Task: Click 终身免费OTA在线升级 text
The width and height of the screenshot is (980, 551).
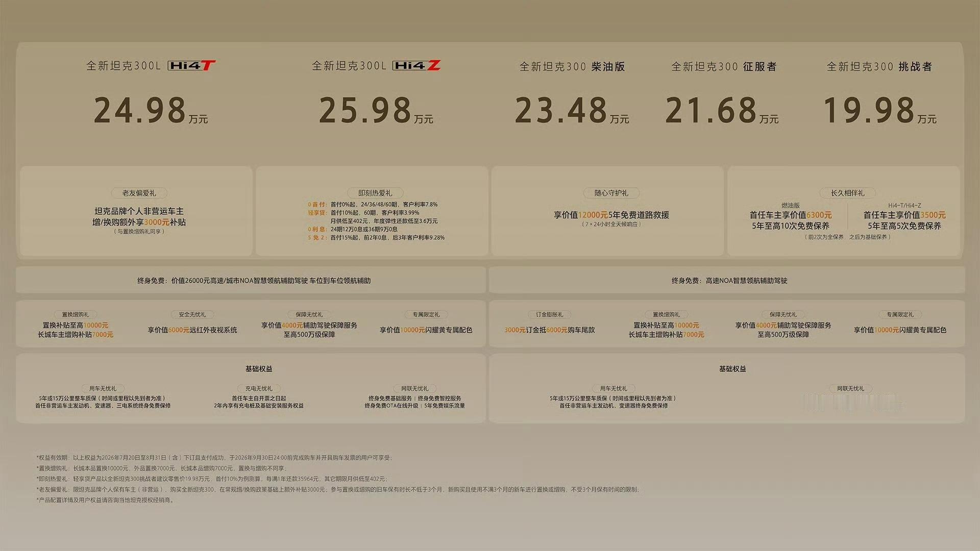Action: pyautogui.click(x=391, y=406)
